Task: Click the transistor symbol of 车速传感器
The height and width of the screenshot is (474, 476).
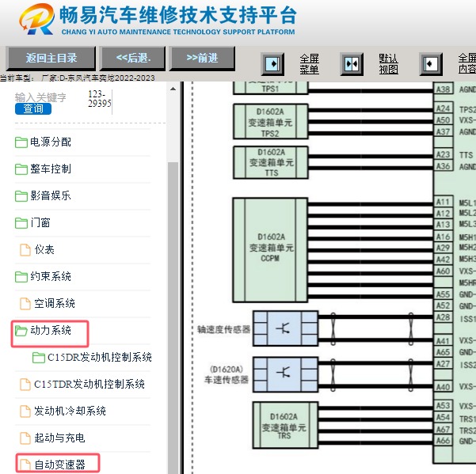Action: point(284,372)
